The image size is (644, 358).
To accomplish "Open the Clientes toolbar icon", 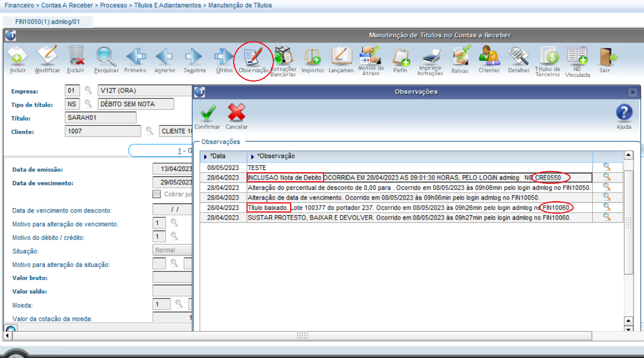I will (489, 60).
